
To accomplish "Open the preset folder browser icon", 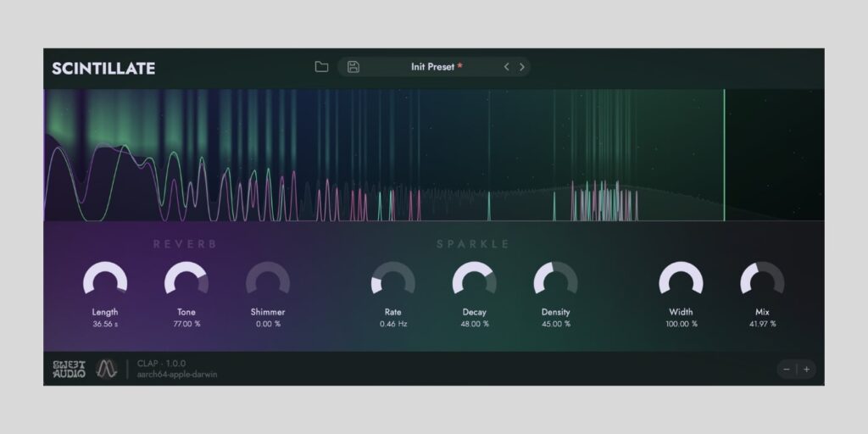I will point(321,67).
